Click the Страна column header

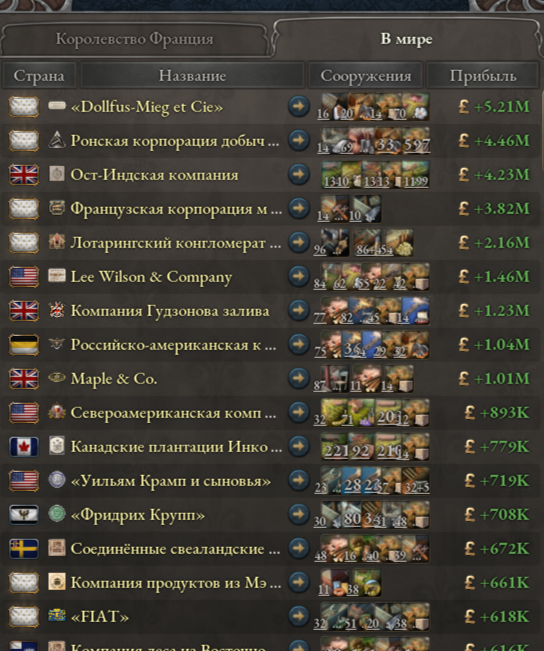39,76
